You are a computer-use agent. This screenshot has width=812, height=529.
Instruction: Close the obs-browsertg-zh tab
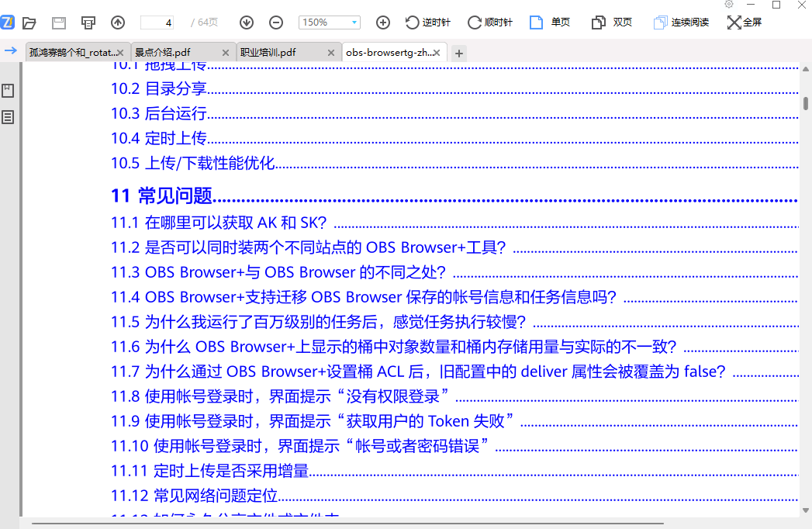pyautogui.click(x=437, y=53)
